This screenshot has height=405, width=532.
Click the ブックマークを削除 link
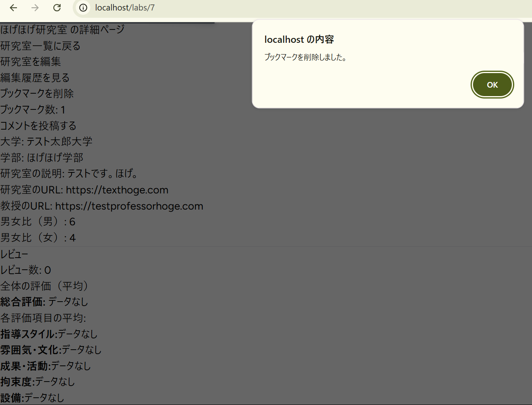click(37, 94)
